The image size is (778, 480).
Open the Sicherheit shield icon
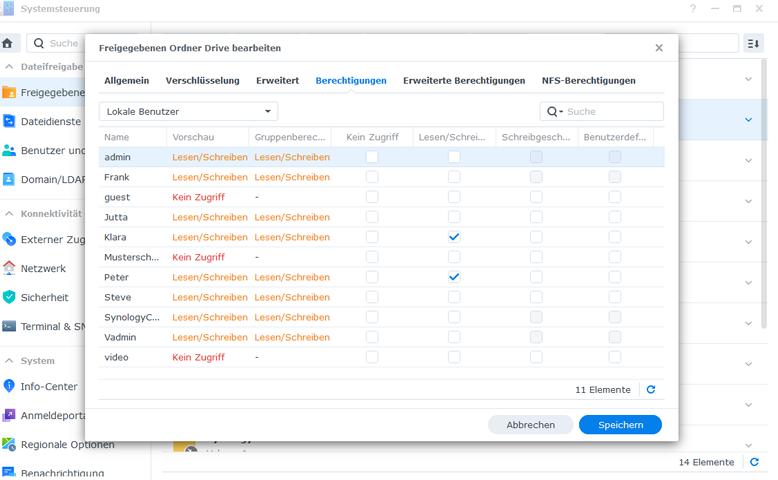9,297
